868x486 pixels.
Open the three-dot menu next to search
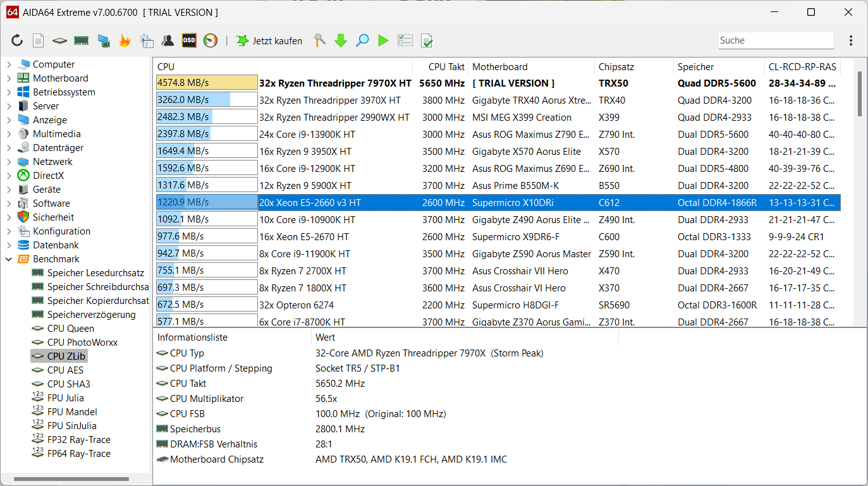tap(851, 40)
